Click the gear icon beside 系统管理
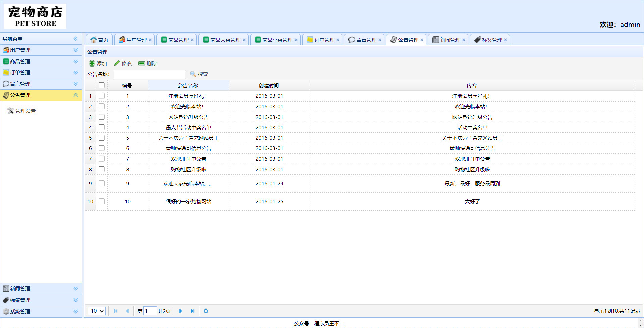The image size is (644, 328). click(x=6, y=311)
